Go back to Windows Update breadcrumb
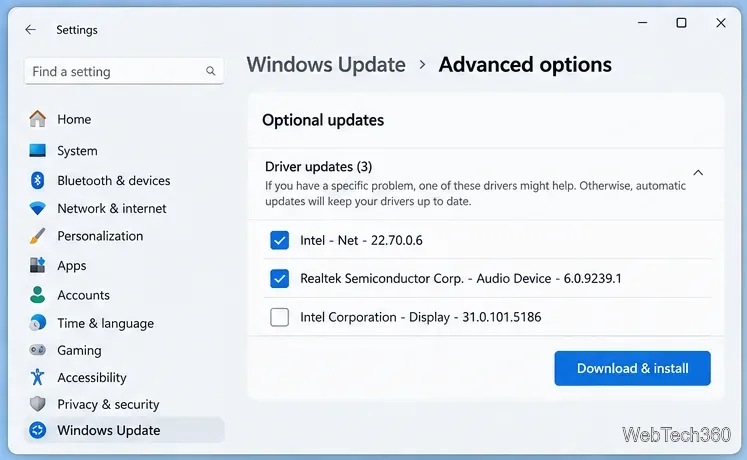The height and width of the screenshot is (460, 747). coord(326,65)
